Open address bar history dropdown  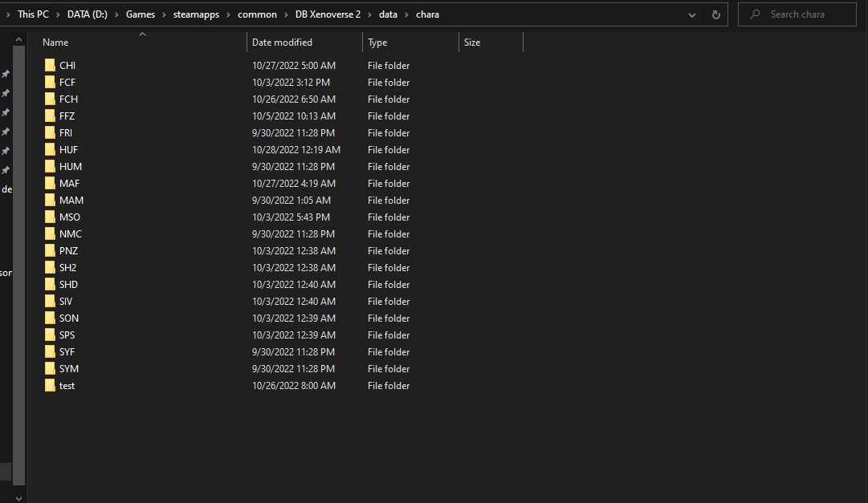[x=691, y=15]
